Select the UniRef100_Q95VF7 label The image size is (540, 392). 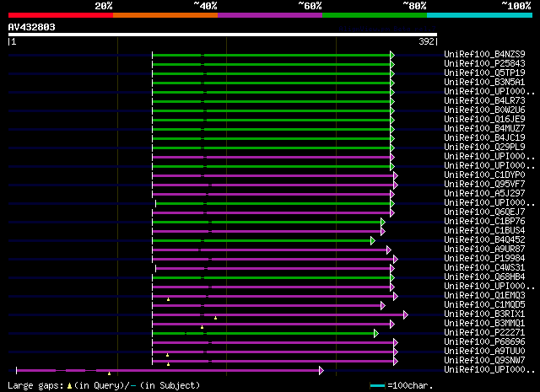pyautogui.click(x=484, y=184)
